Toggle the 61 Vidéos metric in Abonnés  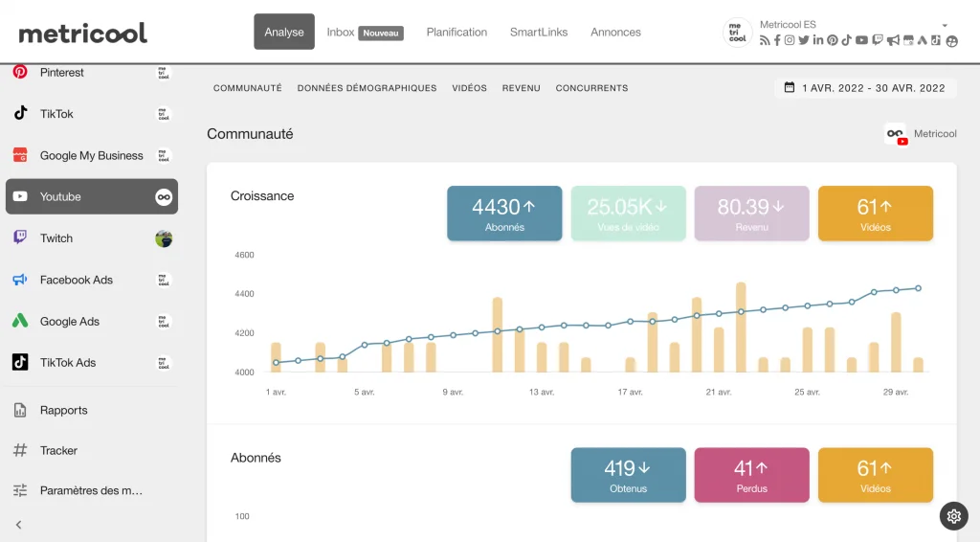pos(876,474)
